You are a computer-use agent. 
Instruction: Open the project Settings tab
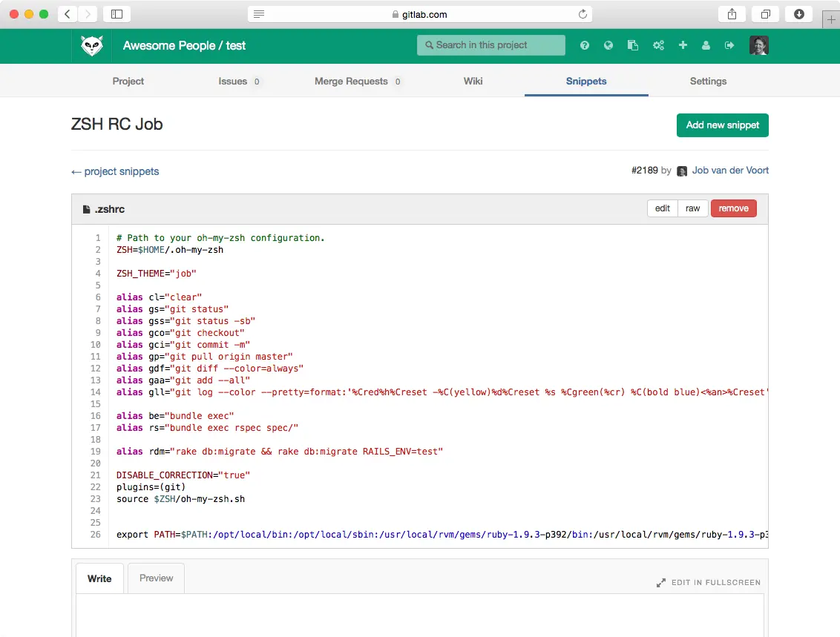pos(708,82)
